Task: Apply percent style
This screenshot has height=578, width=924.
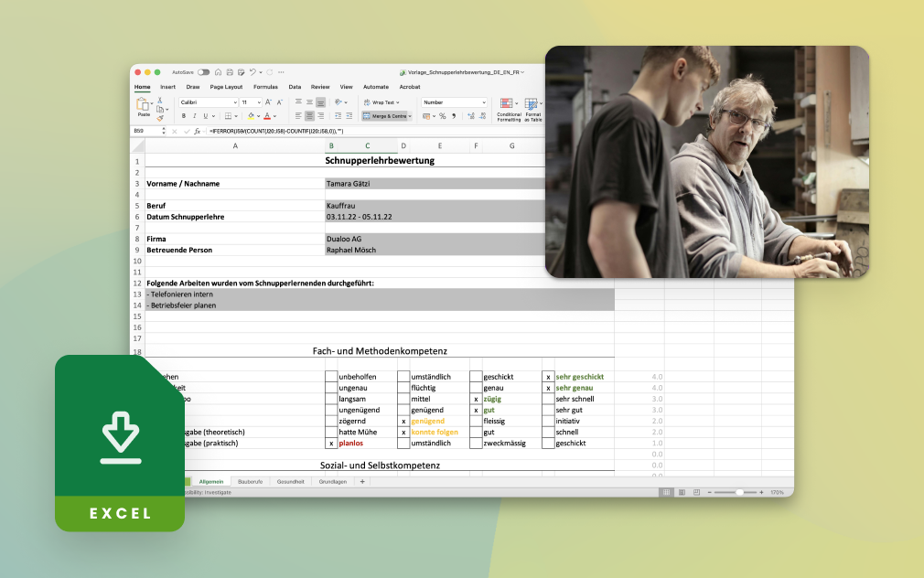Action: click(443, 116)
